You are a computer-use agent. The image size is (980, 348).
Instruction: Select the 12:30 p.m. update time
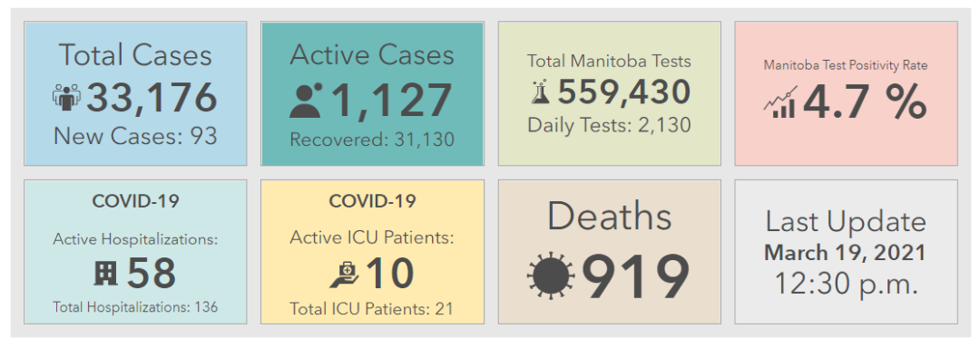(x=846, y=283)
